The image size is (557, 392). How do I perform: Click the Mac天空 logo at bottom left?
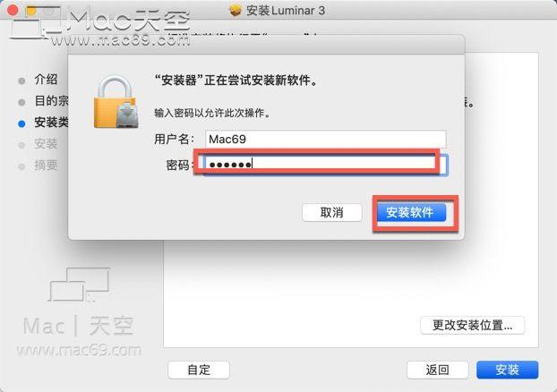[x=79, y=312]
